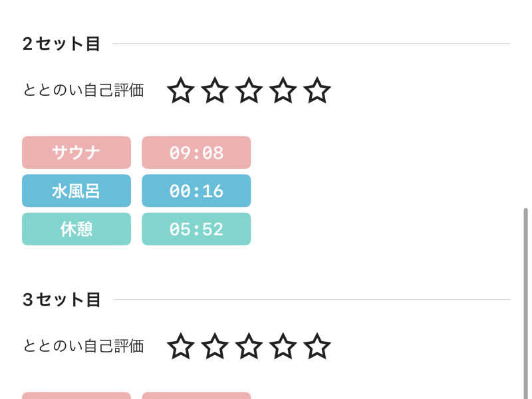Click the 休憩 label in set 2
This screenshot has height=399, width=532.
(76, 229)
